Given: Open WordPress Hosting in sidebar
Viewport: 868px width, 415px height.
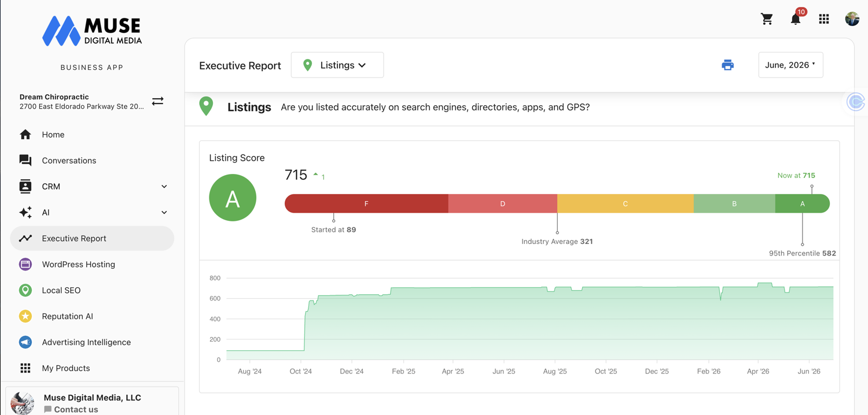Looking at the screenshot, I should coord(92,264).
